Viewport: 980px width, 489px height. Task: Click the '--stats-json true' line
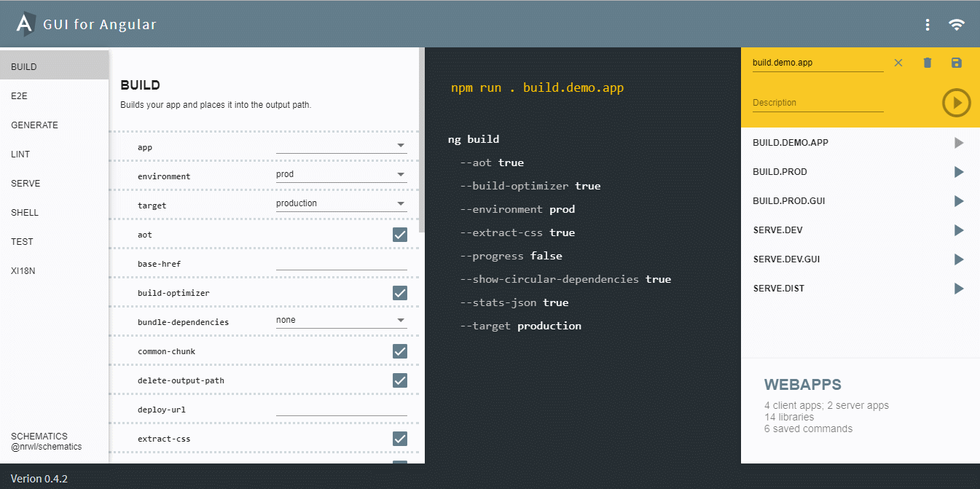click(x=514, y=302)
